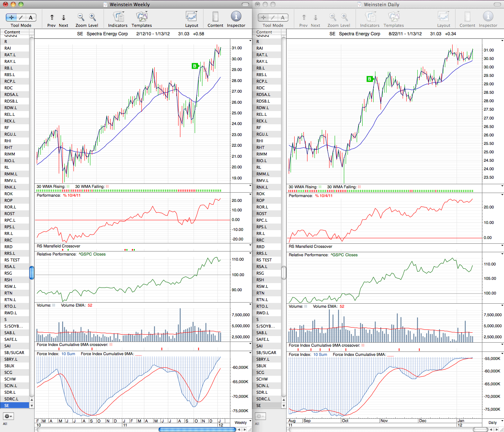Open gear action menu in Weinstein Daily
This screenshot has height=432, width=504.
[x=260, y=416]
